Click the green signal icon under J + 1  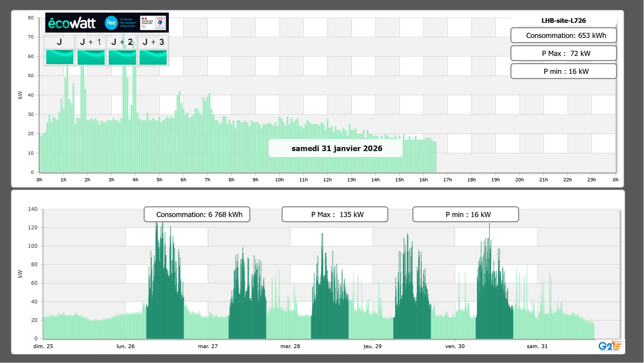point(91,57)
